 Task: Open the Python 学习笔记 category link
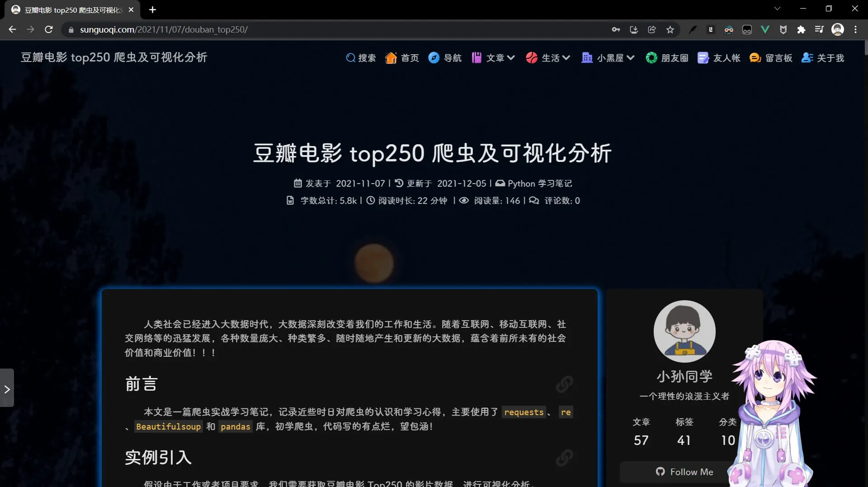[x=539, y=184]
